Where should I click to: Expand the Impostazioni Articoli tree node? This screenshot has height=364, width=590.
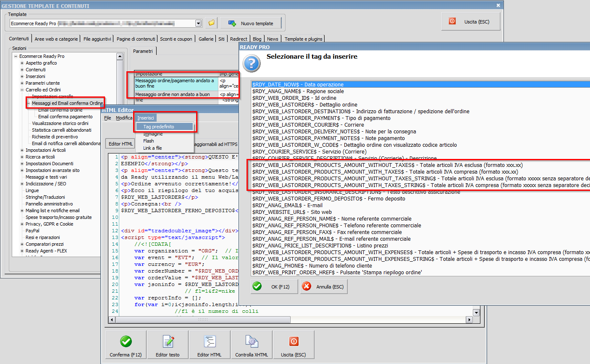pyautogui.click(x=22, y=151)
